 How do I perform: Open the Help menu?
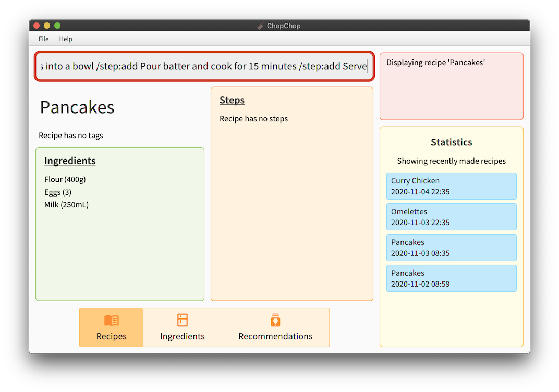click(x=66, y=39)
